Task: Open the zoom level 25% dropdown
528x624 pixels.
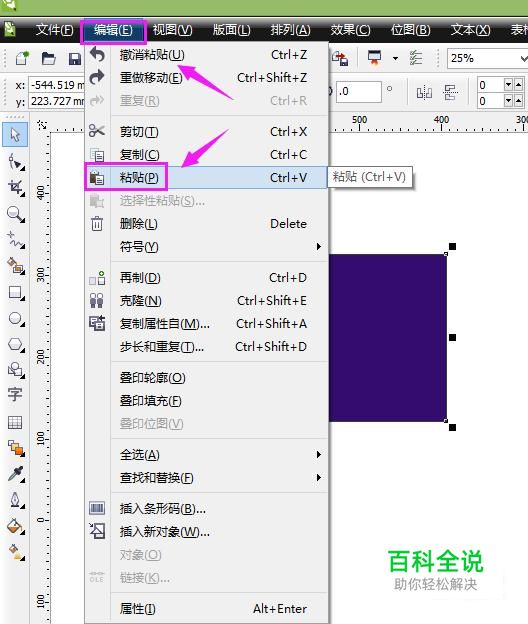Action: [523, 58]
